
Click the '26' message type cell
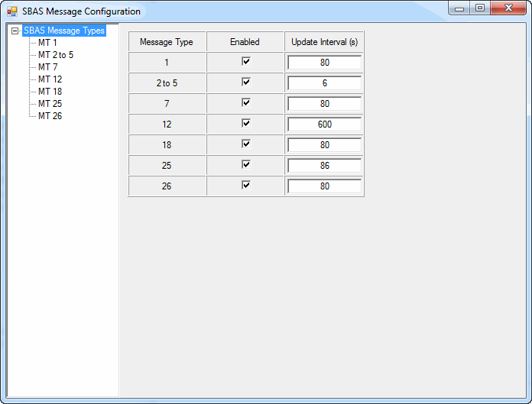167,186
